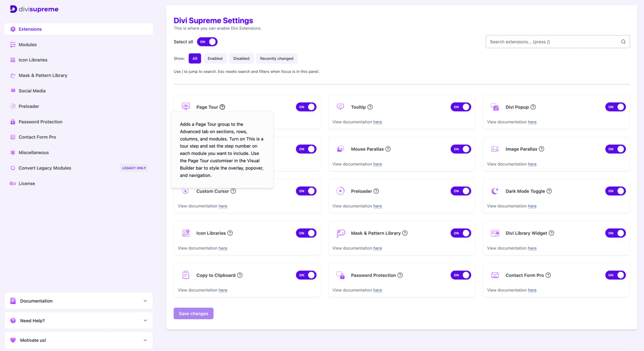Click Copy to Clipboard help icon
644x351 pixels.
coord(239,275)
